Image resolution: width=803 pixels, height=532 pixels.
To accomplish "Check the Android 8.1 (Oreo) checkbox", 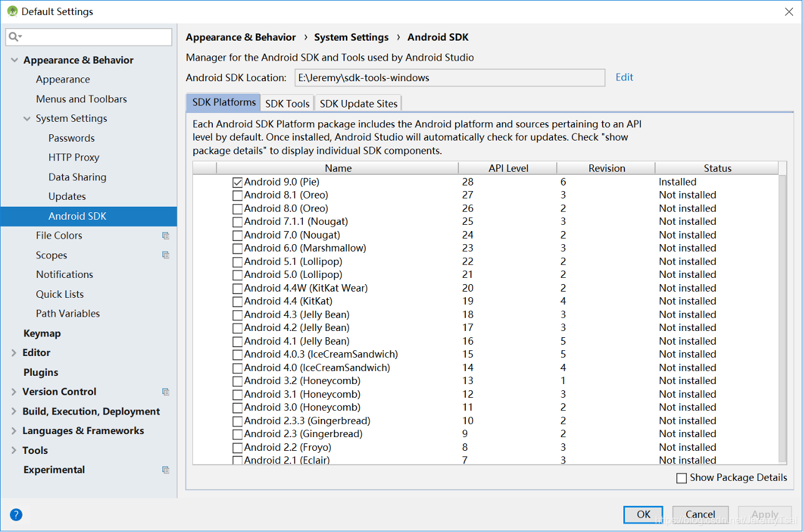I will click(x=237, y=195).
